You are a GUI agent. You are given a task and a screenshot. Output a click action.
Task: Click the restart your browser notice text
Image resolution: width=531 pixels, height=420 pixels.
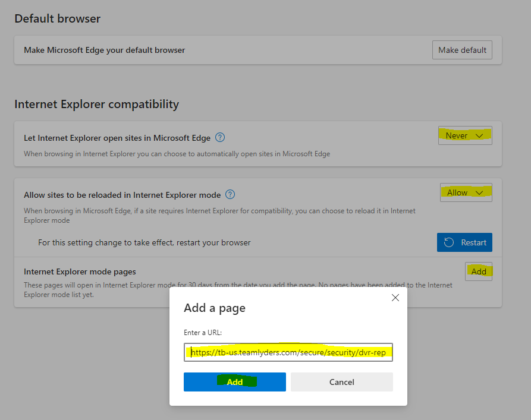(x=144, y=242)
